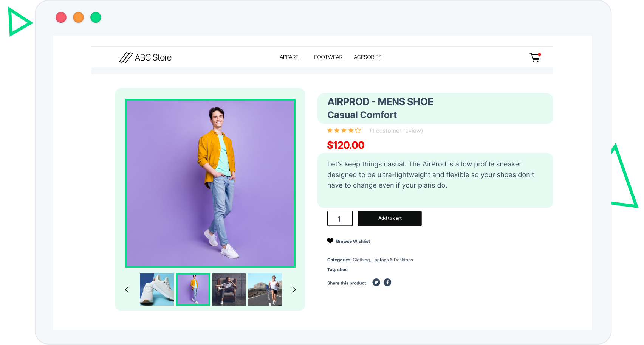644x345 pixels.
Task: Share product on Facebook
Action: coord(387,283)
